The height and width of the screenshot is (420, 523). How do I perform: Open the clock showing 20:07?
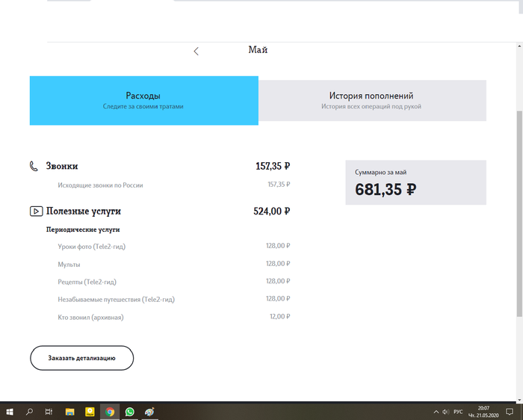tap(483, 412)
